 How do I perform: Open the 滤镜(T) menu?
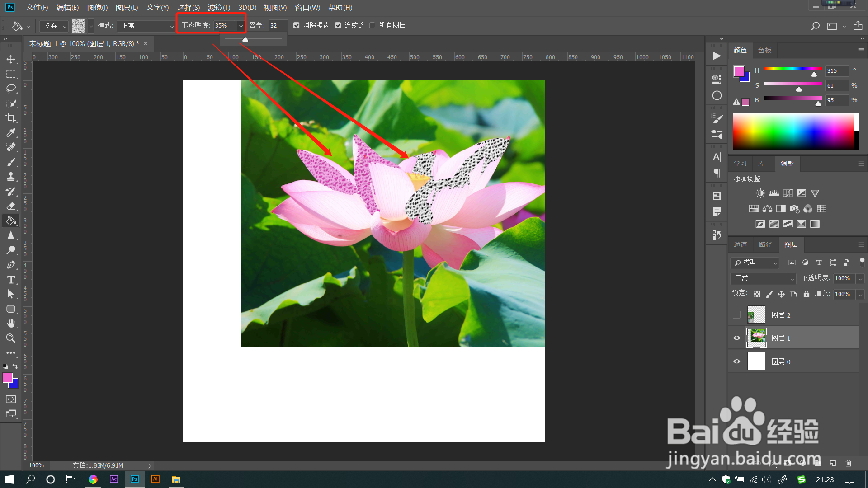point(219,8)
